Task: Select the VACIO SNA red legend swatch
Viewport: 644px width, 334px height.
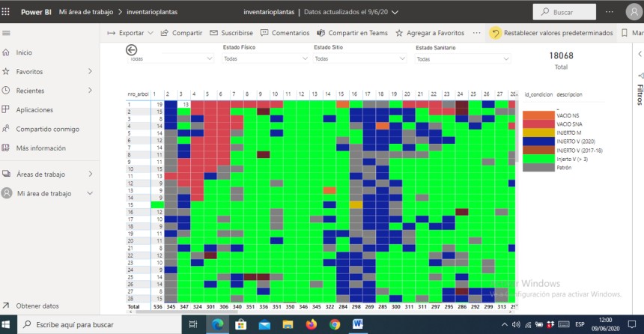Action: tap(538, 124)
